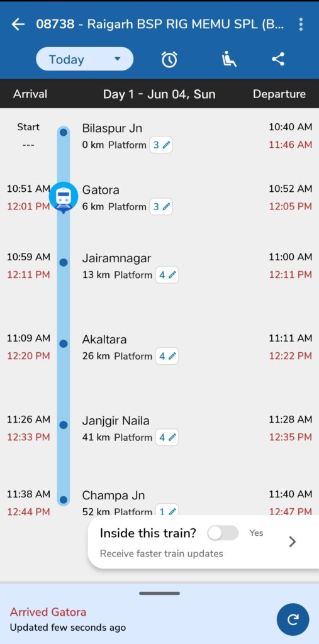Screen dimensions: 319x644
Task: Open the three-dot overflow menu
Action: pyautogui.click(x=301, y=25)
